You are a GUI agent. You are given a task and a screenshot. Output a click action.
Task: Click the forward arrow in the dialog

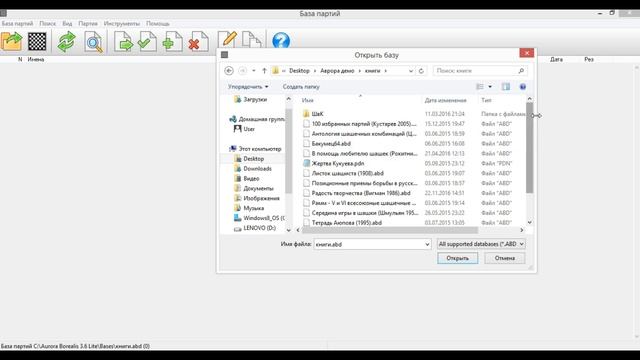[242, 71]
